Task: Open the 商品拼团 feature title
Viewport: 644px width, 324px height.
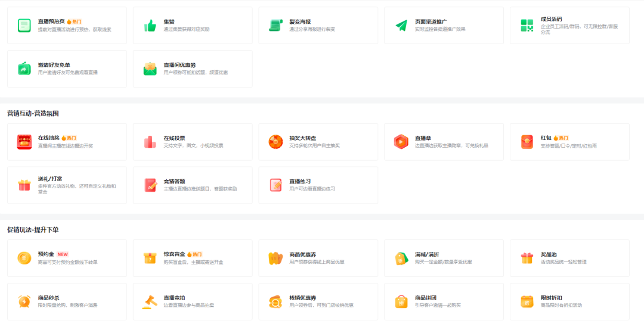Action: [x=426, y=298]
